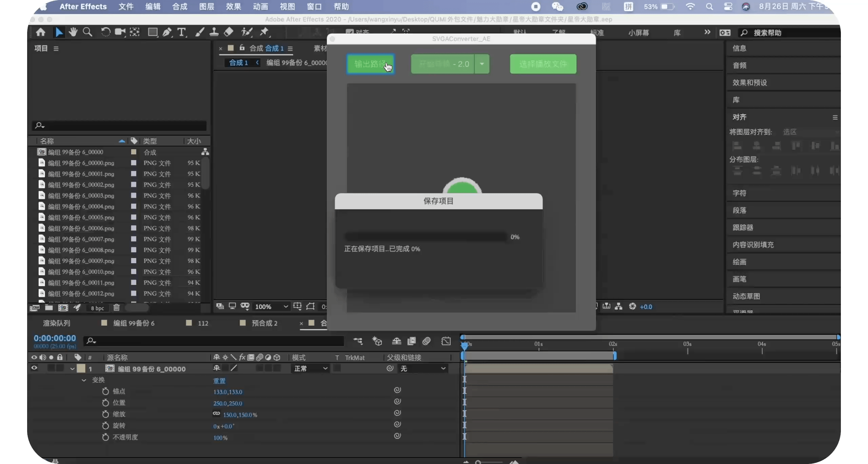Click the 选择播放文件 button

tap(543, 64)
